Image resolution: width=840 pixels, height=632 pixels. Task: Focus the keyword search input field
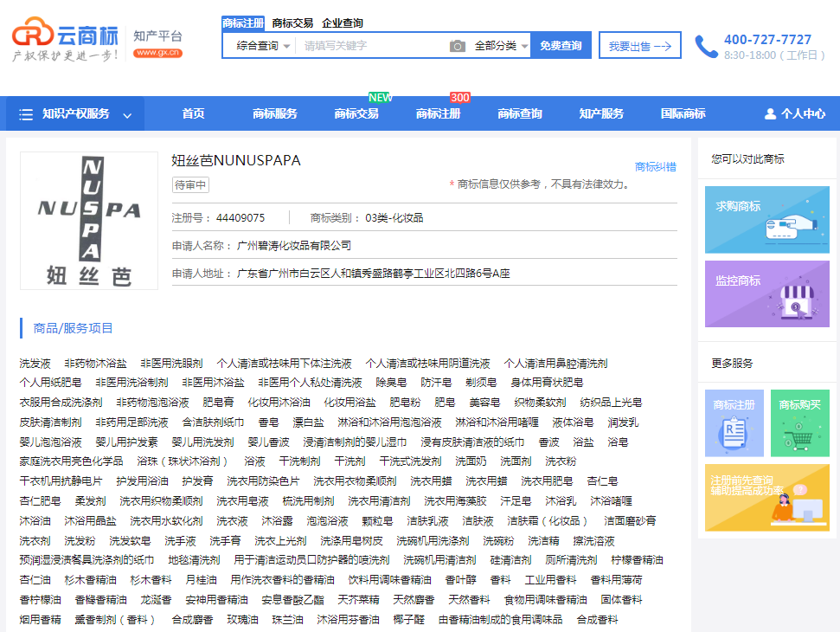[x=374, y=46]
